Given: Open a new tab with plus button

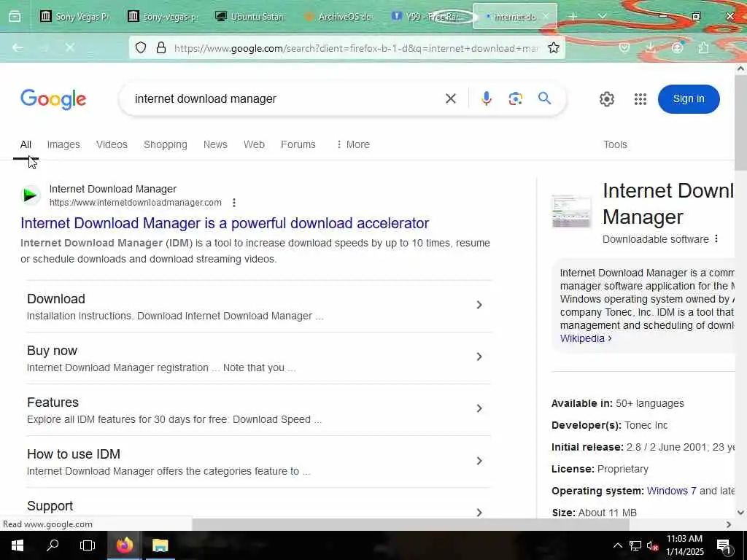Looking at the screenshot, I should point(573,17).
